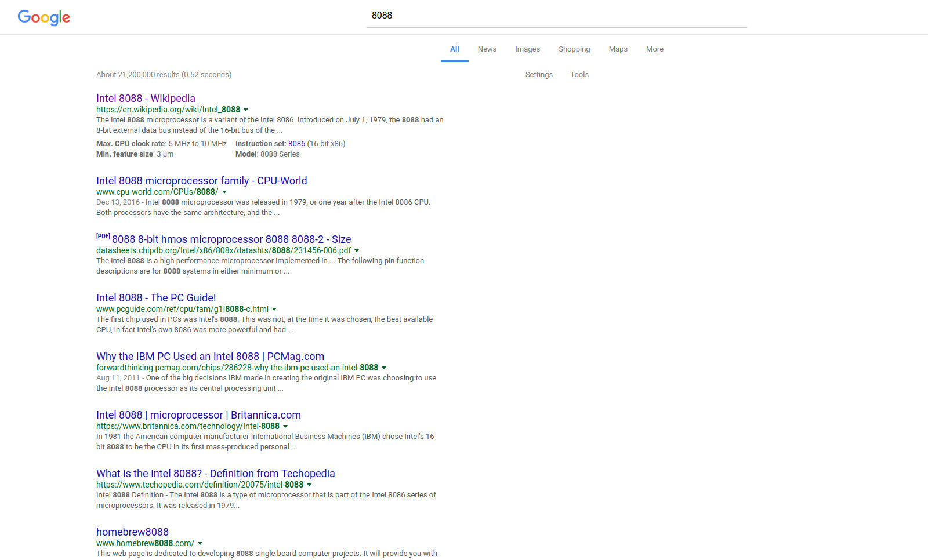Open Intel 8088 - The PC Guide result
This screenshot has width=928, height=560.
tap(156, 298)
